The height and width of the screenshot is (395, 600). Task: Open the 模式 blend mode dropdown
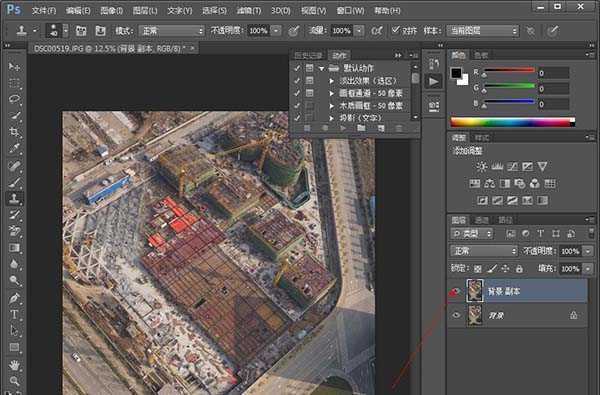(x=171, y=31)
